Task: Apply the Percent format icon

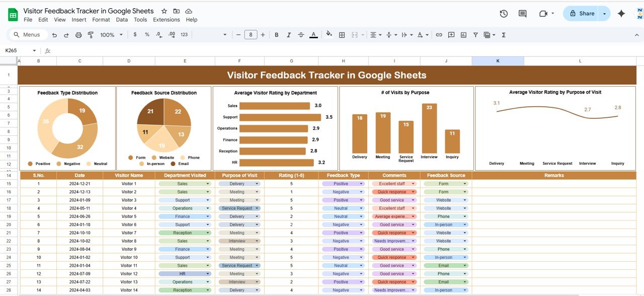Action: point(147,35)
